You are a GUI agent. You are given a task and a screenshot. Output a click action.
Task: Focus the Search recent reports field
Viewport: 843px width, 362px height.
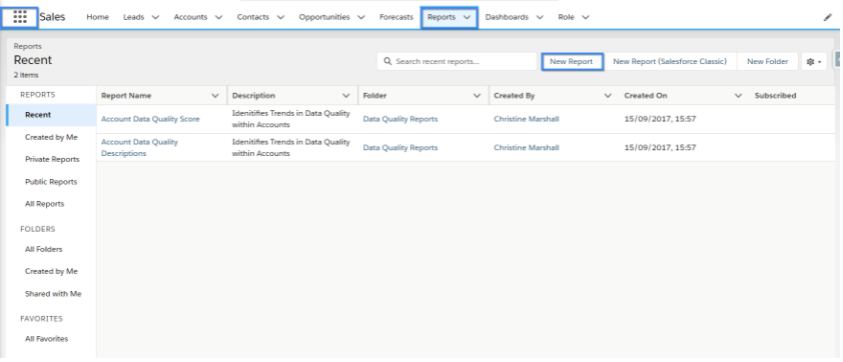[x=457, y=61]
